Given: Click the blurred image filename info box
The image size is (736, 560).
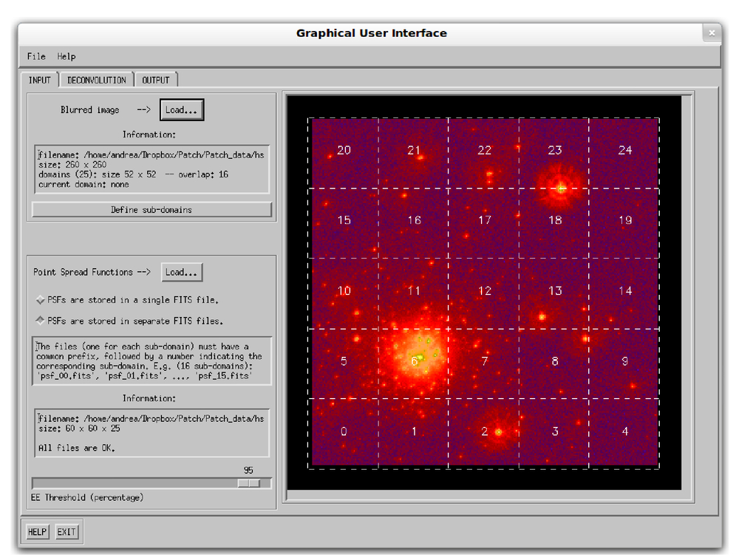Looking at the screenshot, I should 151,169.
